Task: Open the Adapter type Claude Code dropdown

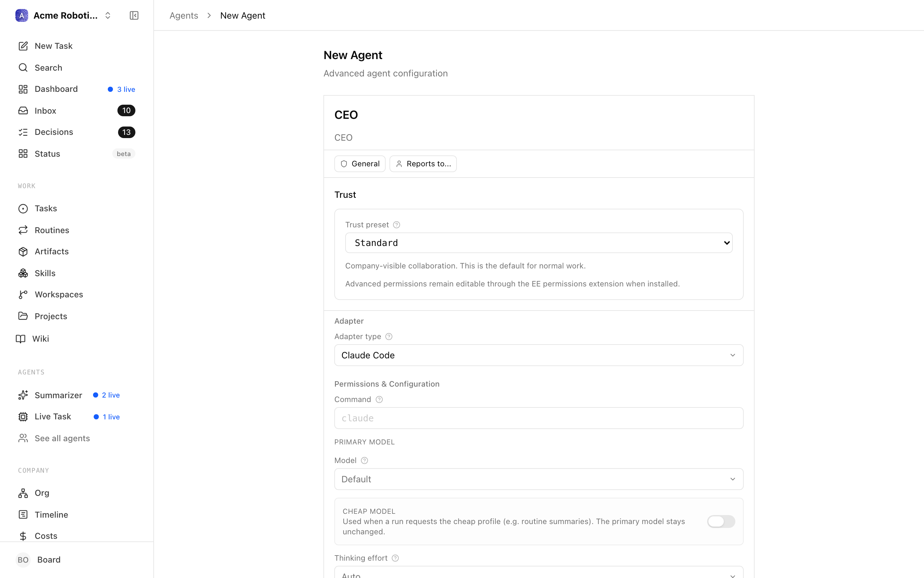Action: coord(539,355)
